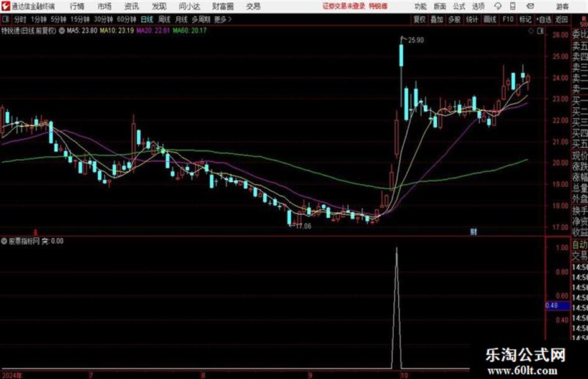
Task: Select the 周线 weekly period tab
Action: pos(164,19)
